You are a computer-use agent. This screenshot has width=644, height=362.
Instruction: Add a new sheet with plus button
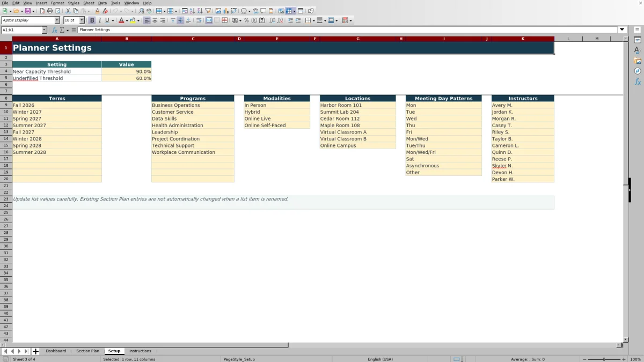pos(36,351)
